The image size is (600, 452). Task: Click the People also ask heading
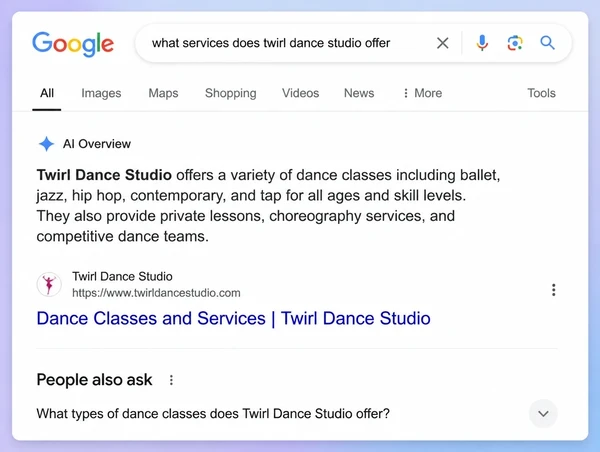[x=94, y=380]
